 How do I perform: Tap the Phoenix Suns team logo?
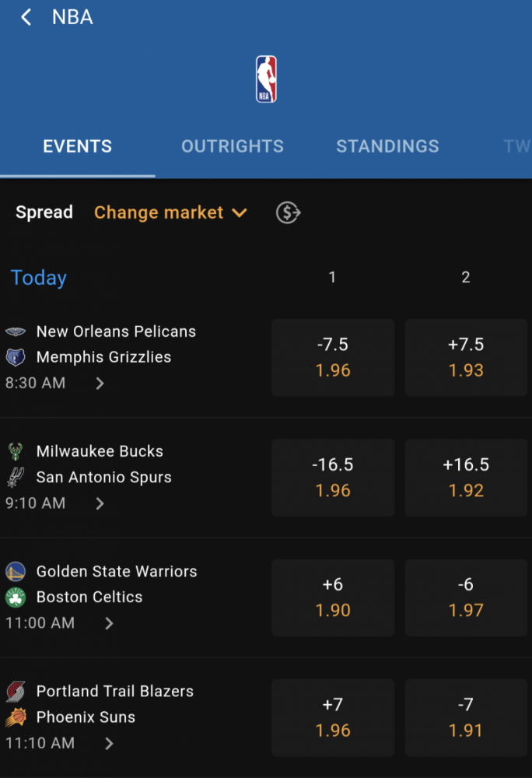click(16, 717)
